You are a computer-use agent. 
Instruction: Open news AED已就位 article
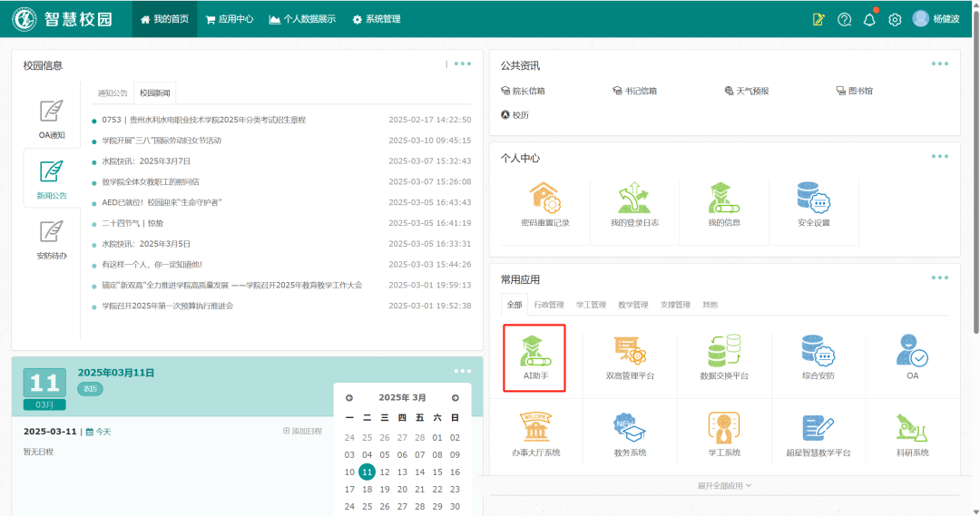[x=162, y=202]
